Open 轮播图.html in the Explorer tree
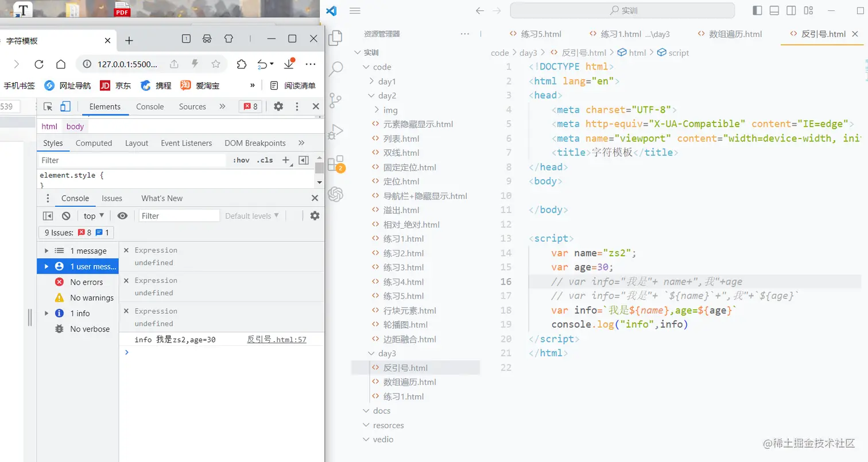868x462 pixels. [405, 325]
